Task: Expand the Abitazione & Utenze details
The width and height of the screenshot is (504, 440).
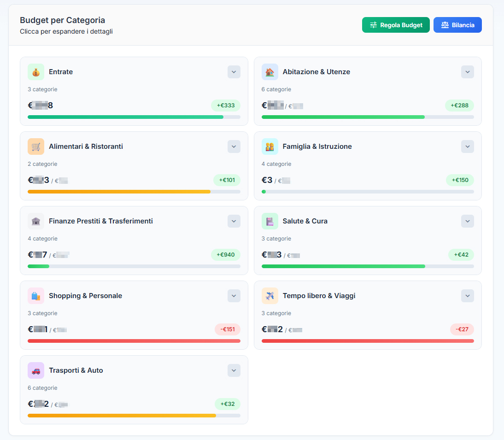Action: click(468, 72)
